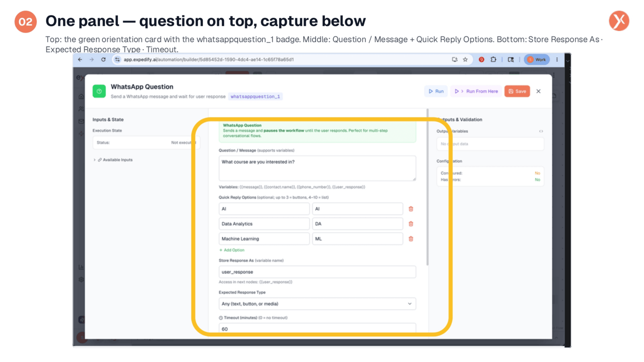Click the green WhatsApp Question node icon

click(99, 91)
